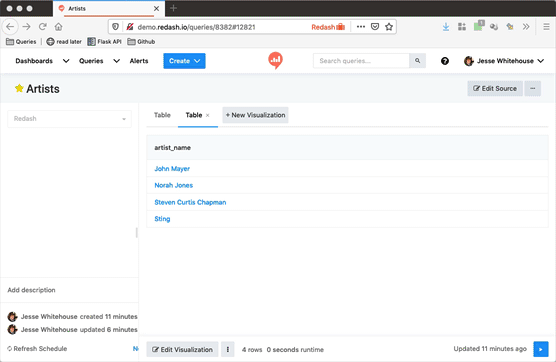Image resolution: width=556 pixels, height=362 pixels.
Task: Open the read later bookmark
Action: (64, 42)
